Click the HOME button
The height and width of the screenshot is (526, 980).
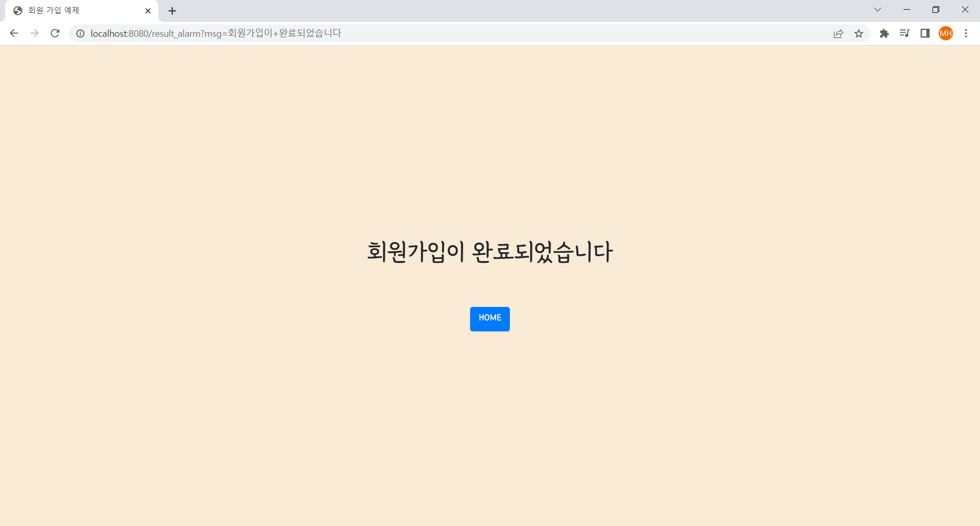tap(489, 319)
